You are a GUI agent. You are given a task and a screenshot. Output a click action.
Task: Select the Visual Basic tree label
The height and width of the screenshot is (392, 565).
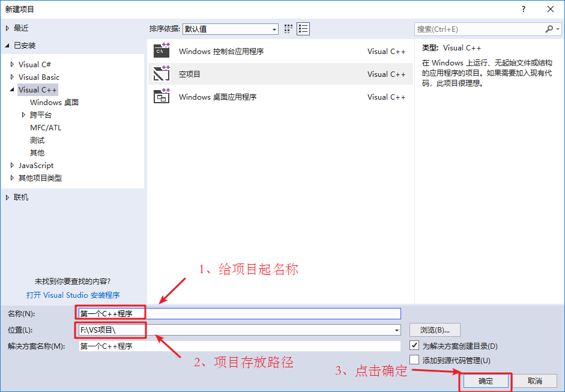(x=39, y=77)
